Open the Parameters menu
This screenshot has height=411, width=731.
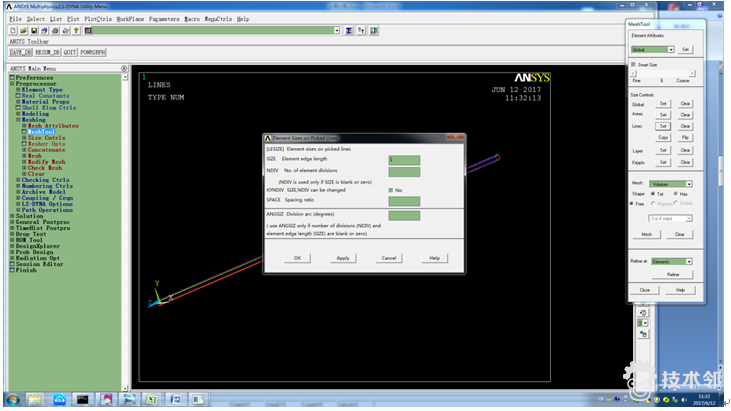pos(164,19)
